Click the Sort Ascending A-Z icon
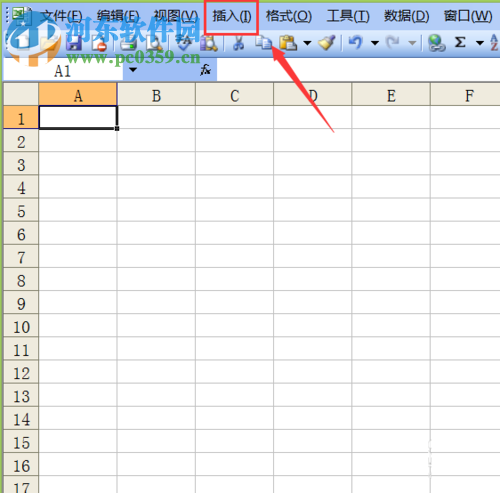The height and width of the screenshot is (493, 500). pos(494,43)
